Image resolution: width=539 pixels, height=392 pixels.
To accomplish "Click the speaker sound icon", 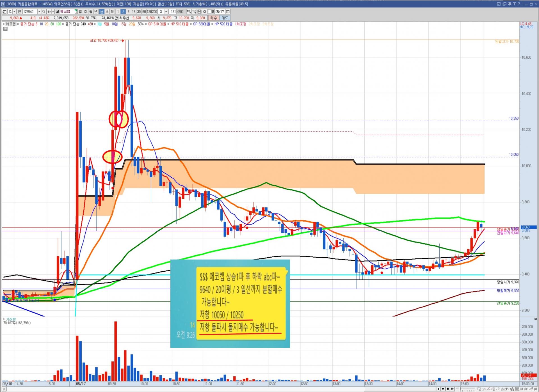I will (x=49, y=12).
